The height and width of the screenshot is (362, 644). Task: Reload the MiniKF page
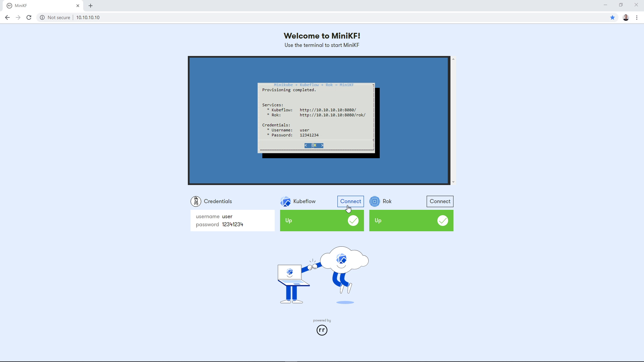29,17
